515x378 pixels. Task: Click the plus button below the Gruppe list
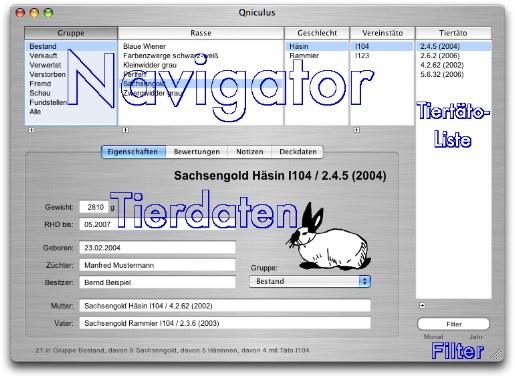tap(31, 130)
